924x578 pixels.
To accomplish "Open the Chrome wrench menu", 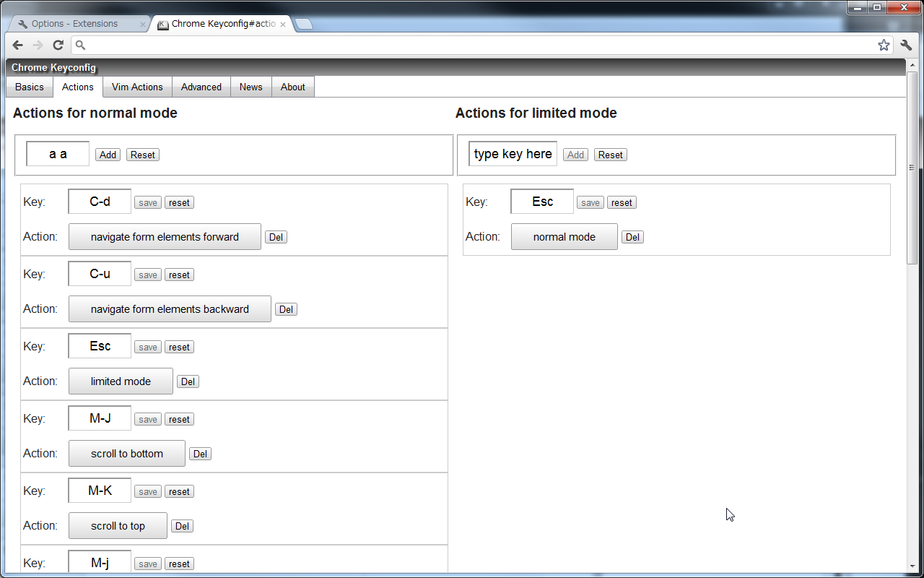I will click(x=907, y=45).
